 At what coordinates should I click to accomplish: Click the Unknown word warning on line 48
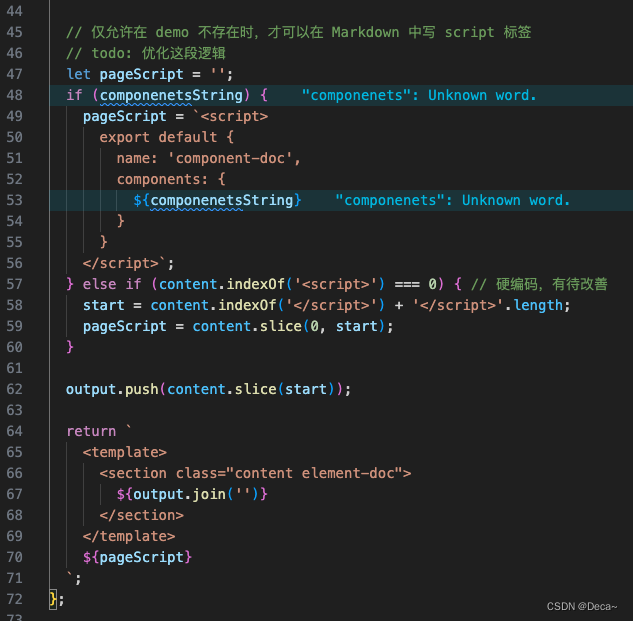click(x=419, y=95)
